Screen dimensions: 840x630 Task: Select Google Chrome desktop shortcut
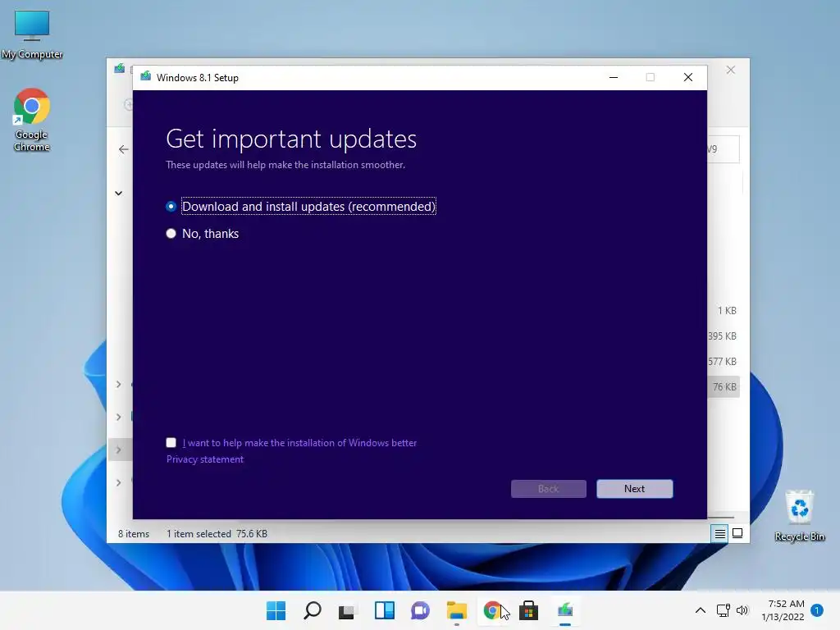[32, 121]
